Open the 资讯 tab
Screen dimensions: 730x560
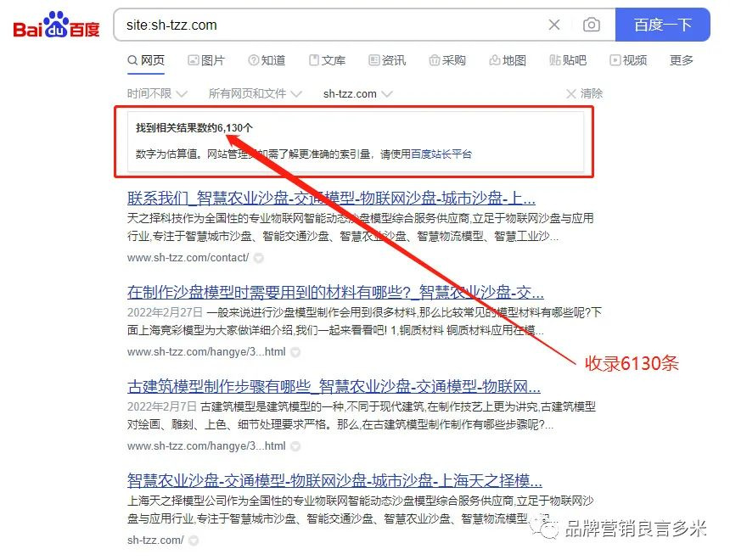tap(387, 60)
